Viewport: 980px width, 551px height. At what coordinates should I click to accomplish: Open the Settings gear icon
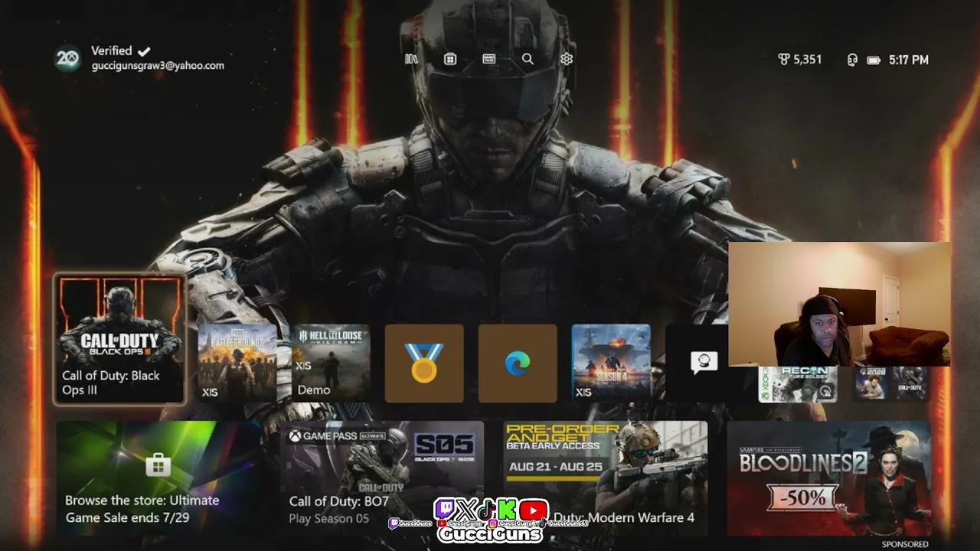tap(567, 59)
